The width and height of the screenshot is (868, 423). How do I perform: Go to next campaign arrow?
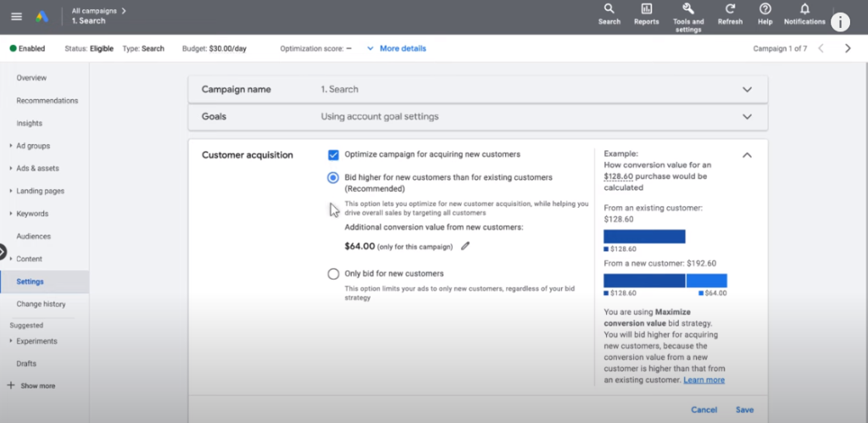point(848,48)
